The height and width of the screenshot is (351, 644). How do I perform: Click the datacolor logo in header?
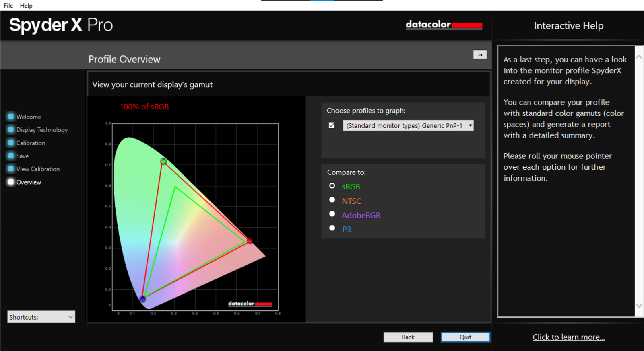[444, 25]
